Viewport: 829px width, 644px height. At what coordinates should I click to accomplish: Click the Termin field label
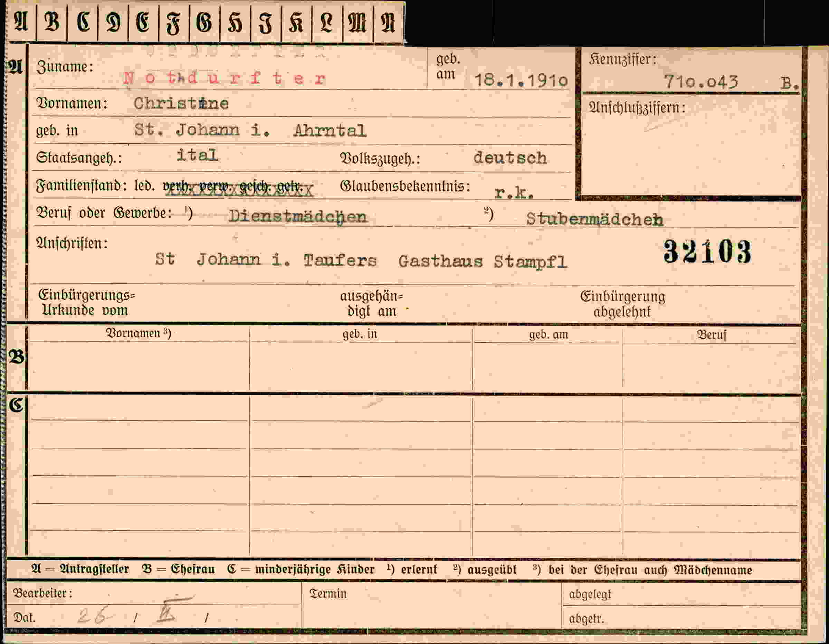[328, 594]
